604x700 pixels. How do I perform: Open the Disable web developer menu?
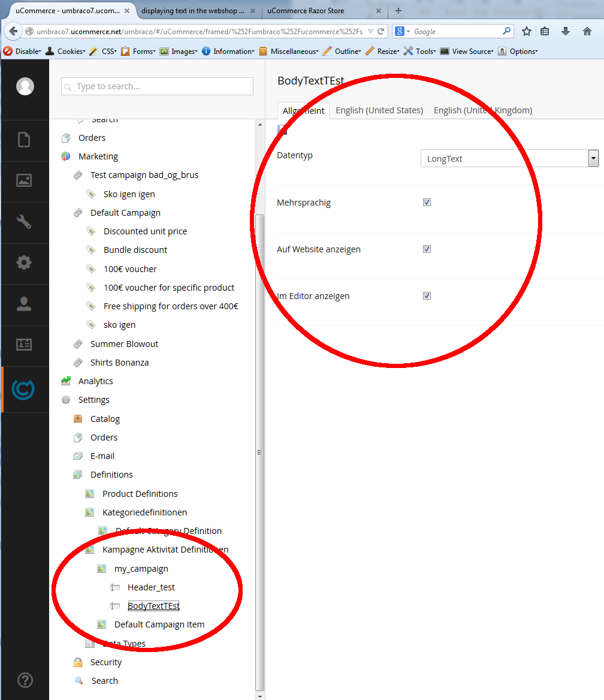[x=22, y=52]
